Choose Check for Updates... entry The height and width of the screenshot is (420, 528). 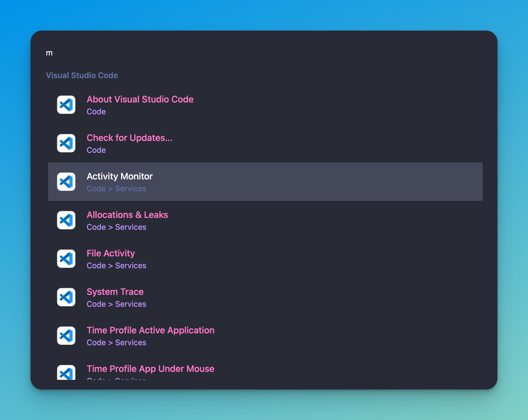point(265,143)
